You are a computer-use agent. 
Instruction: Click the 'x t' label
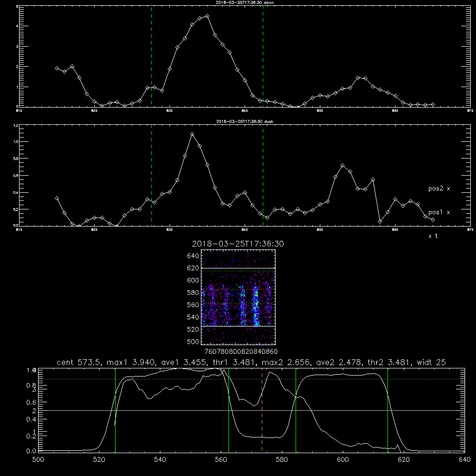(433, 236)
